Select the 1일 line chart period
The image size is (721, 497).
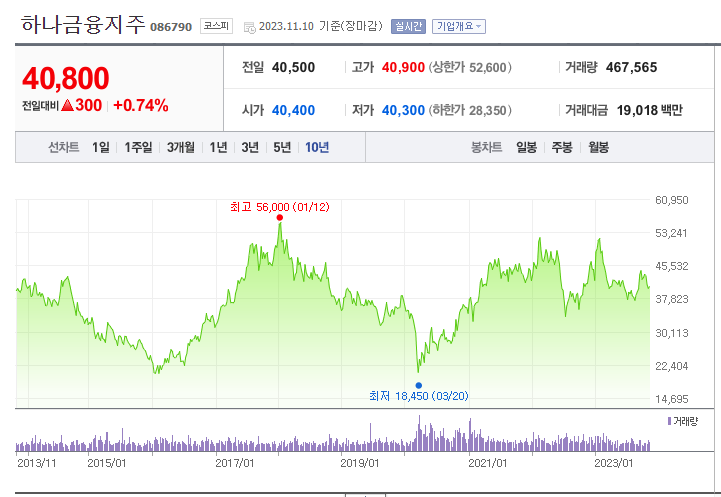[x=101, y=148]
